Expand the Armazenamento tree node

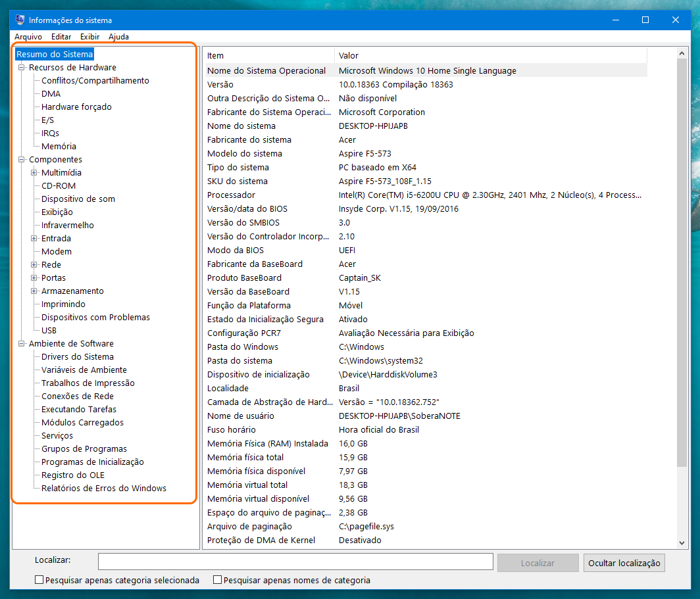[x=34, y=291]
